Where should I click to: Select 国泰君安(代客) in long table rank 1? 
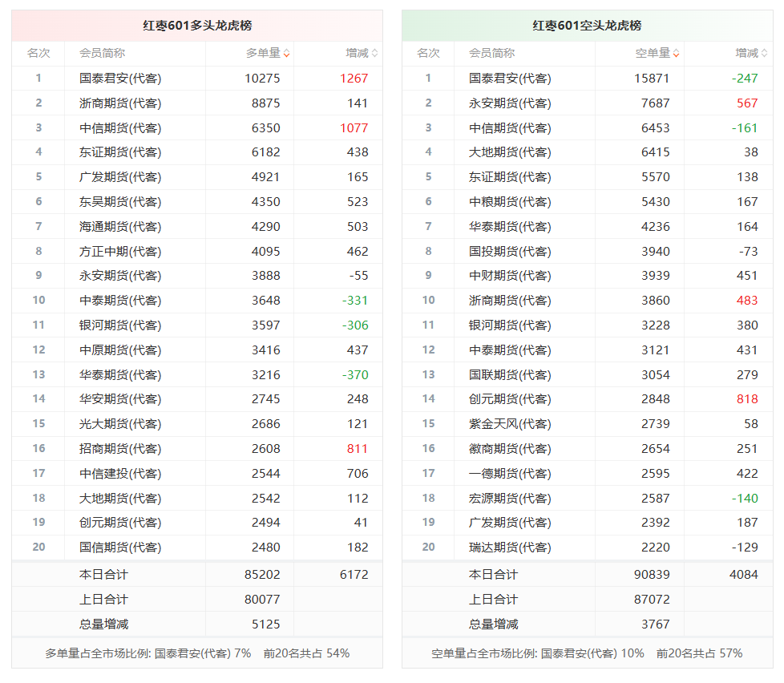120,79
